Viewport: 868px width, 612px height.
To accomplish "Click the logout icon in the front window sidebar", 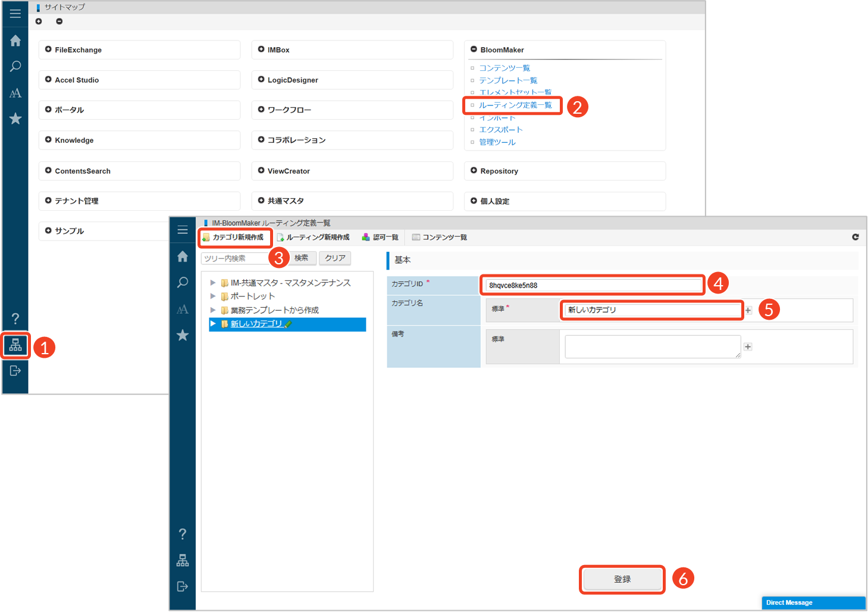I will click(183, 586).
